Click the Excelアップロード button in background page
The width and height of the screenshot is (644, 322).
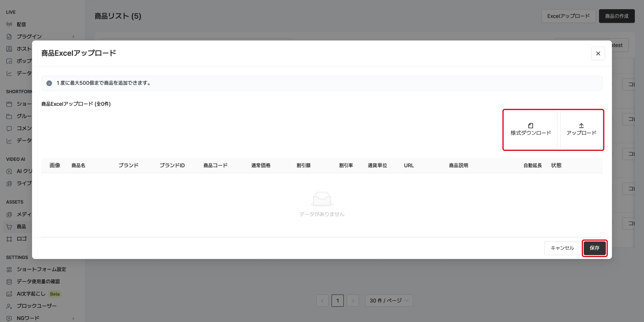[x=568, y=16]
